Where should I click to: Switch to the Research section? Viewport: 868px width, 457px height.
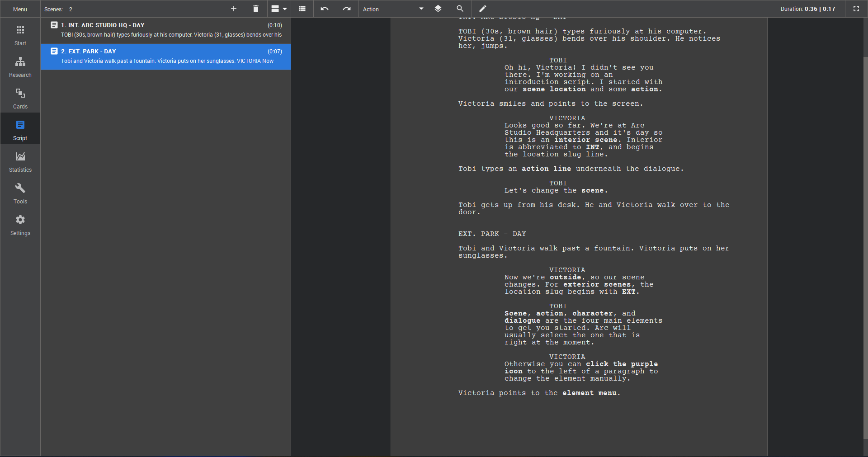20,67
